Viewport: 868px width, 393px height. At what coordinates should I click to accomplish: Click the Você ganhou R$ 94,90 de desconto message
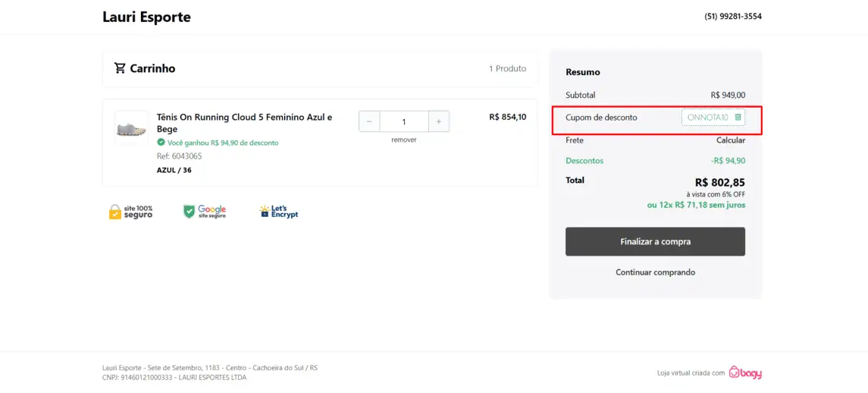click(x=223, y=143)
